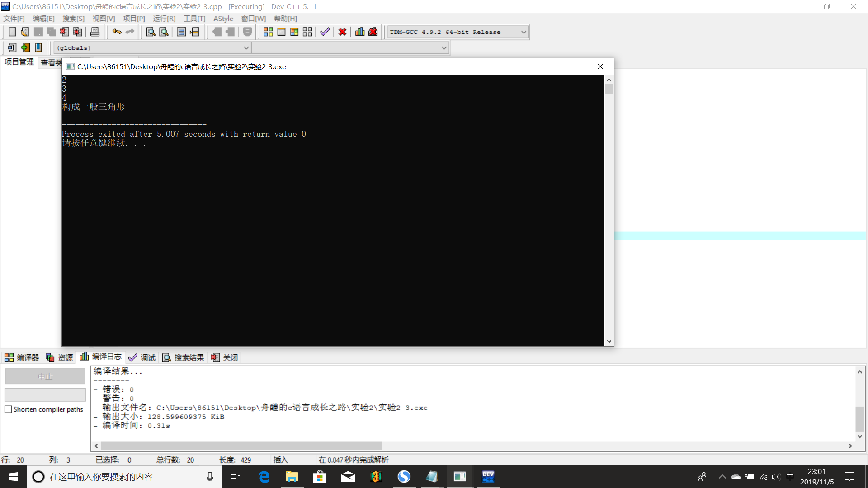This screenshot has height=488, width=868.
Task: Click the compile log horizontal scrollbar thumb
Action: [x=241, y=446]
